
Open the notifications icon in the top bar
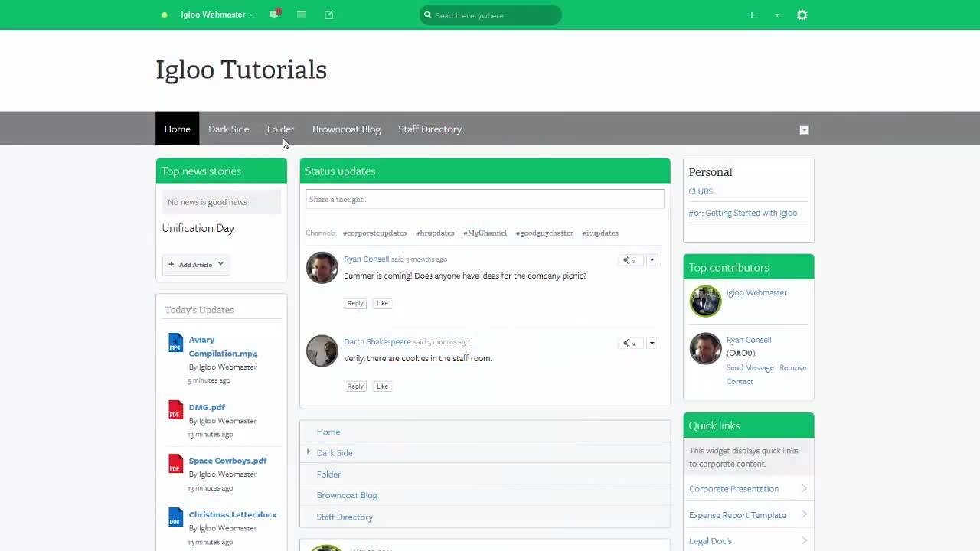click(274, 15)
